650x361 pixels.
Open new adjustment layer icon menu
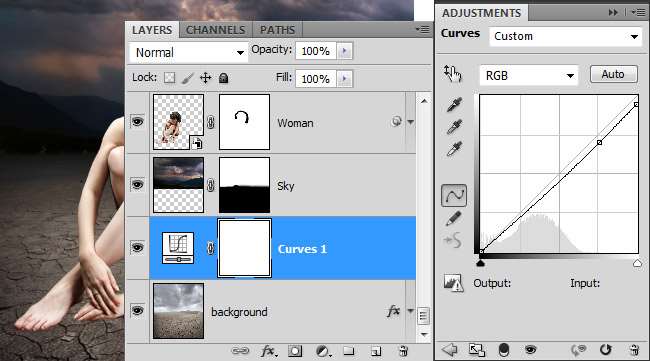323,351
